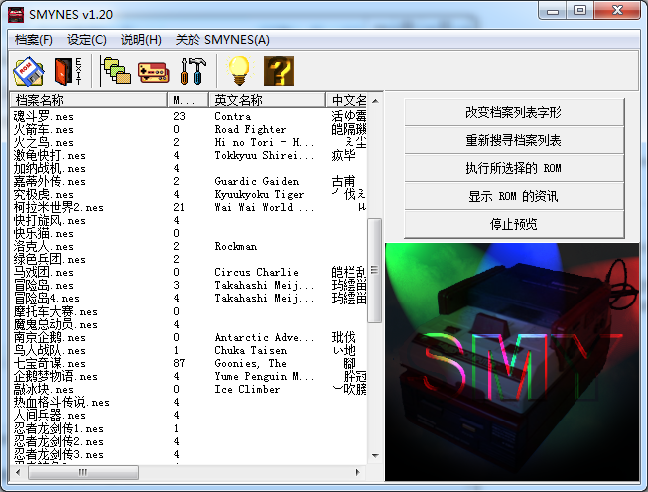Select the file 快乐猫.nes
648x492 pixels.
43,233
